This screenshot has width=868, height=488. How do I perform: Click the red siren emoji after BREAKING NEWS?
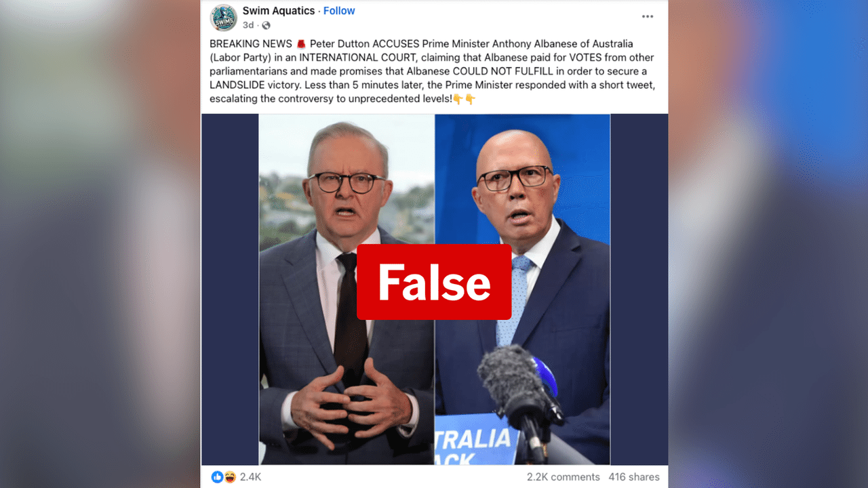[301, 44]
